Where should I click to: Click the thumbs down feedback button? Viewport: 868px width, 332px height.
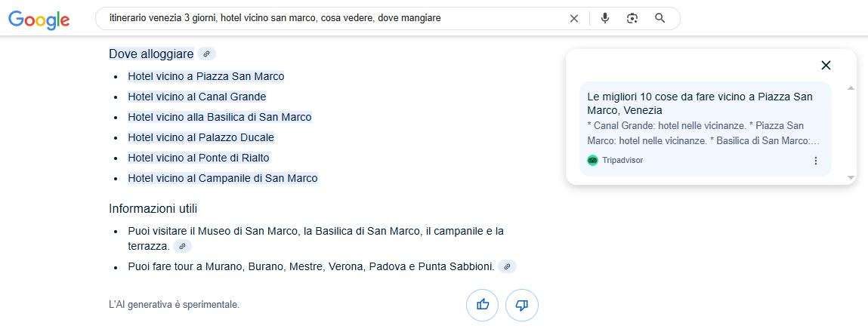521,305
